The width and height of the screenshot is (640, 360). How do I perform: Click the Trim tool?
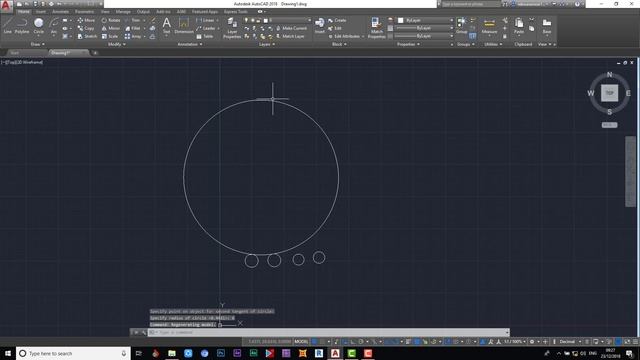click(133, 20)
